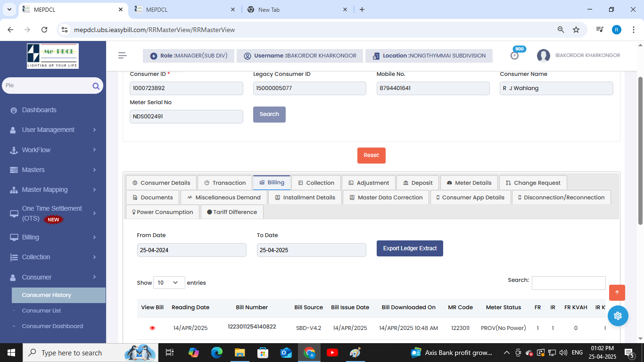
Task: Click the user avatar icon for Ibakordor Kharkongor
Action: coord(544,56)
